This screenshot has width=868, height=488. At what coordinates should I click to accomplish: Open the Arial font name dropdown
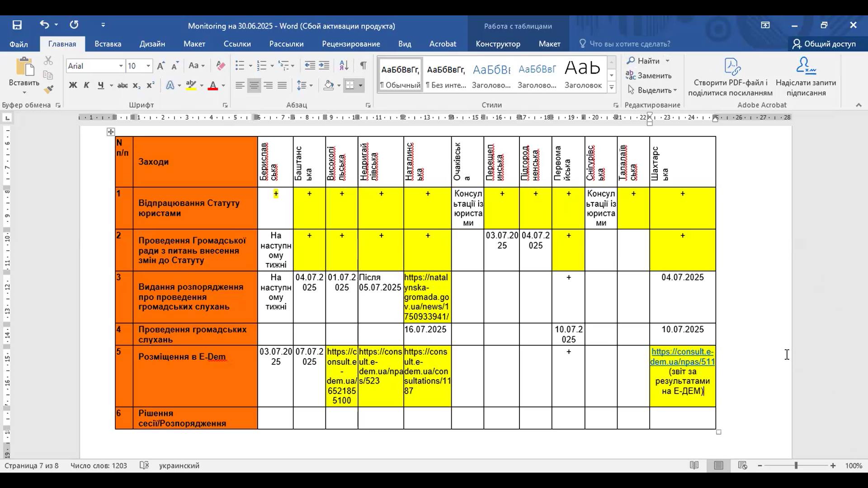[121, 66]
